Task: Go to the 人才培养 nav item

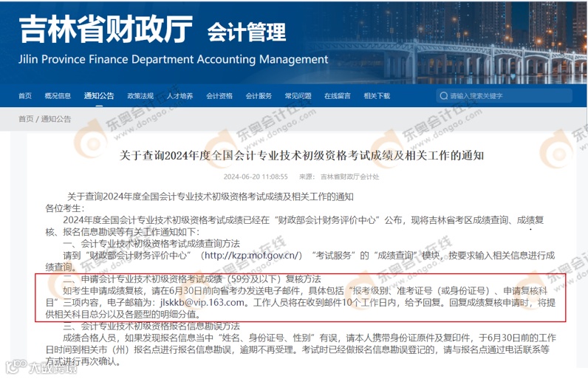Action: coord(180,96)
